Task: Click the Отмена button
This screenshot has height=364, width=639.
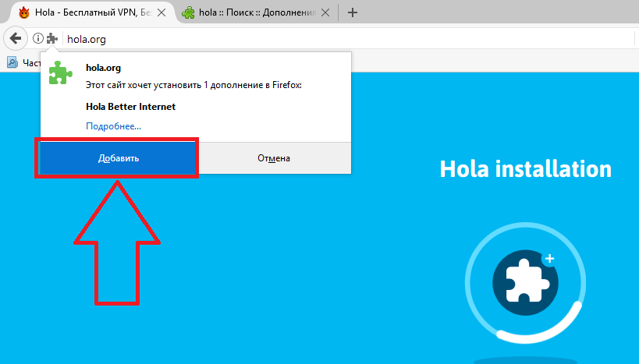Action: click(274, 158)
